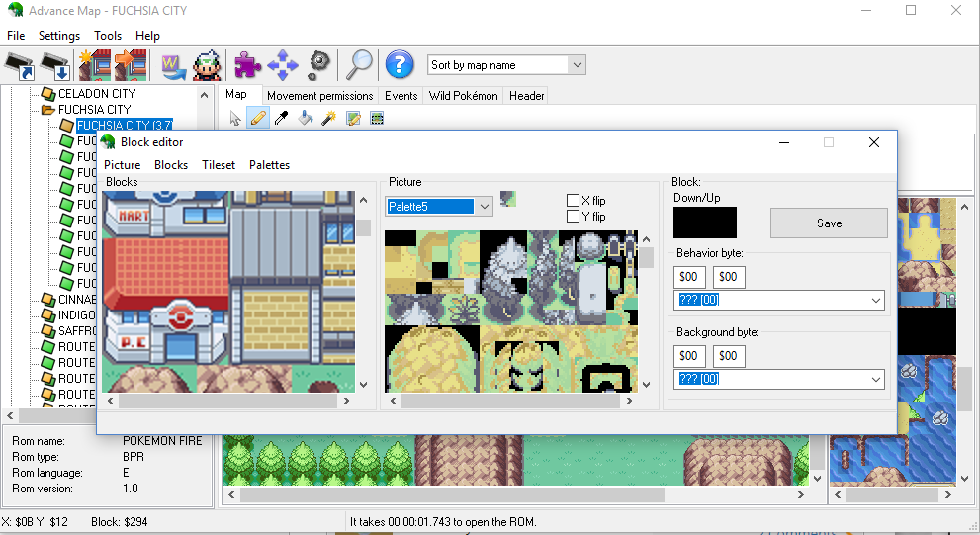The width and height of the screenshot is (980, 535).
Task: Click the black Down/Up block preview
Action: [x=705, y=223]
